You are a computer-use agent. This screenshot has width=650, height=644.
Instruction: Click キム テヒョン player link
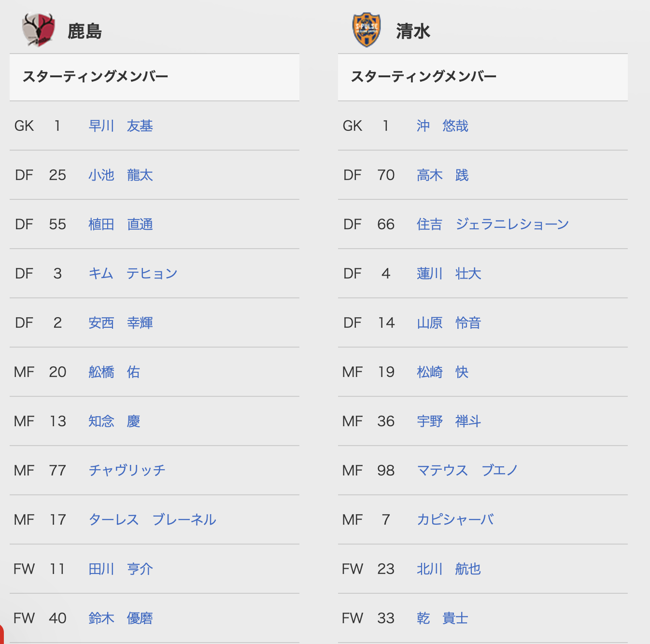coord(133,274)
